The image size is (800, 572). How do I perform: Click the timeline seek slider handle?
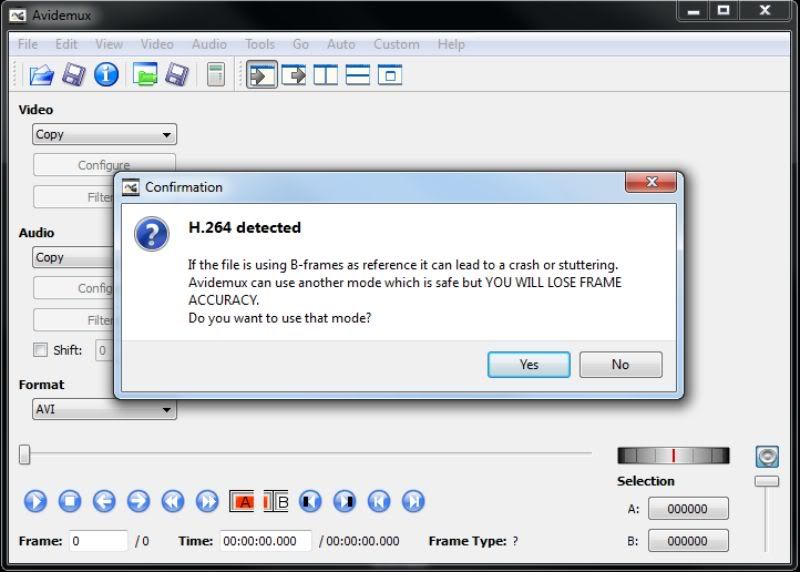click(24, 454)
